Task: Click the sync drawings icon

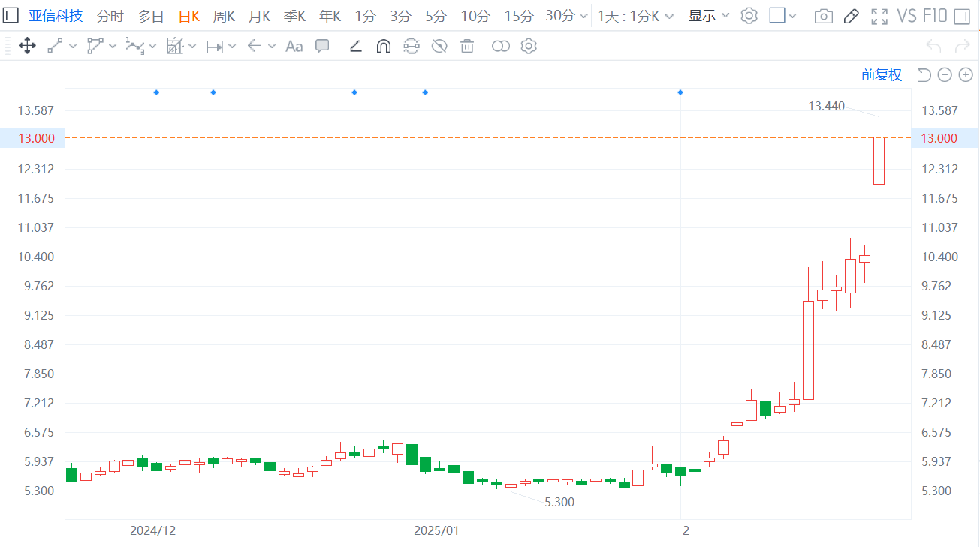Action: pyautogui.click(x=411, y=47)
